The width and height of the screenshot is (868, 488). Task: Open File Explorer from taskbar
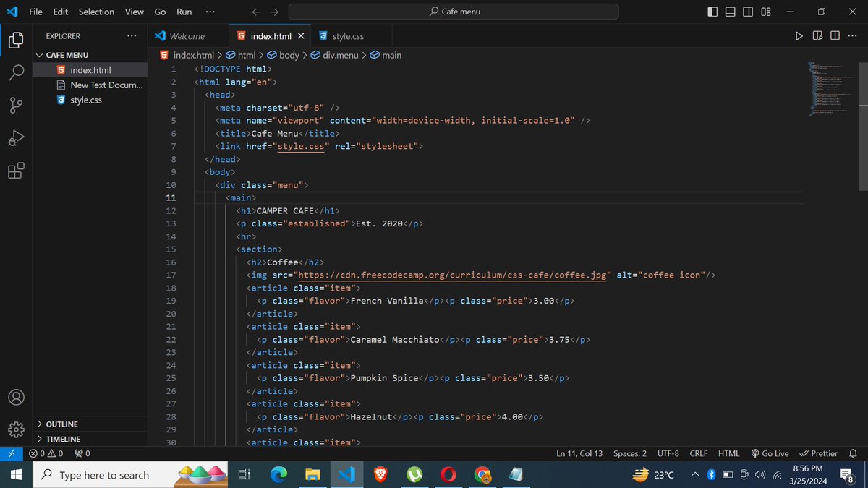(312, 475)
